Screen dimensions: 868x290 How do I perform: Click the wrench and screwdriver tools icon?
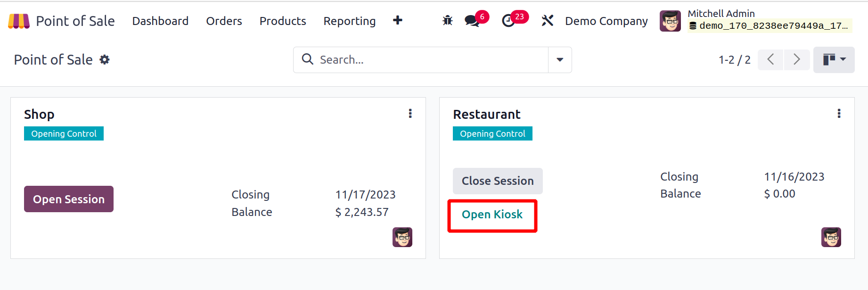point(547,20)
